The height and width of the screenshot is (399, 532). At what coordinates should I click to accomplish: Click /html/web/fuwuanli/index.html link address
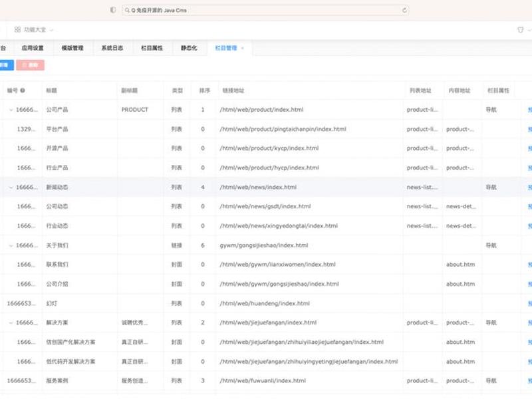(x=263, y=380)
